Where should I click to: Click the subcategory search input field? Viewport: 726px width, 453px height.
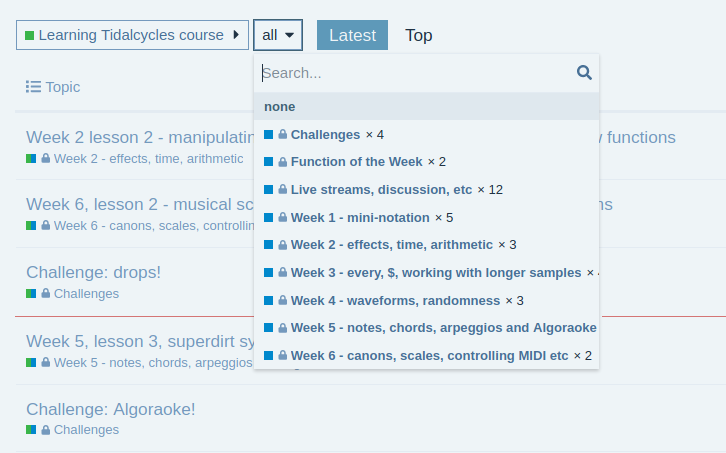coord(415,73)
